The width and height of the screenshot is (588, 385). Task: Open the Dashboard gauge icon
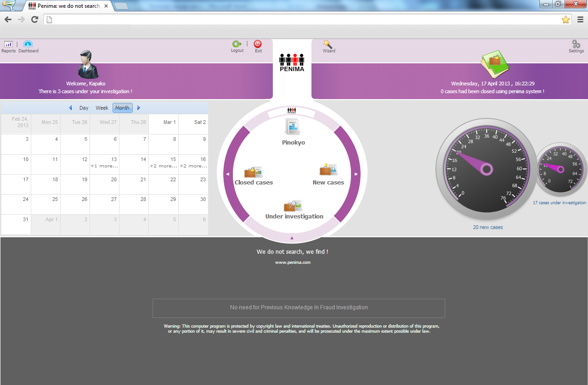pos(28,44)
